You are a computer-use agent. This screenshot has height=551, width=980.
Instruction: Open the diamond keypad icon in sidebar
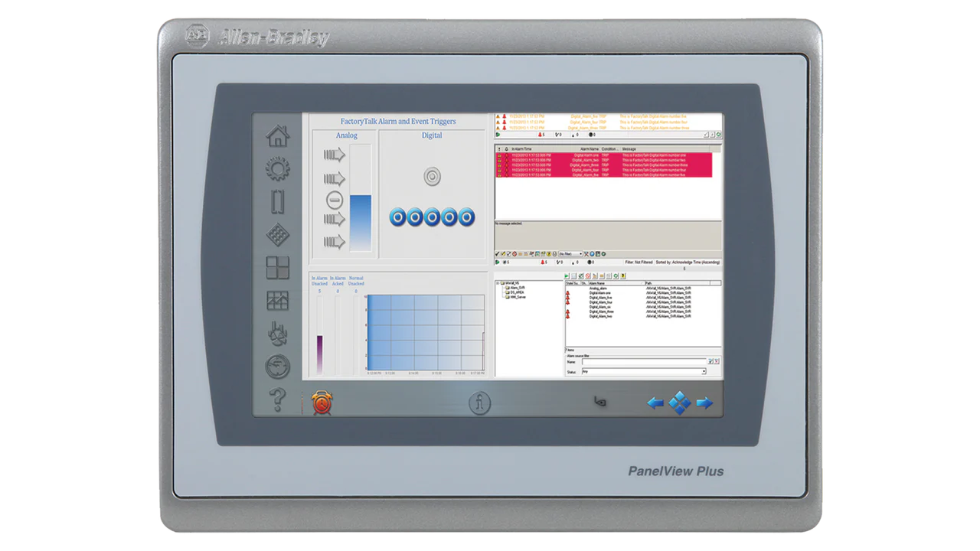point(277,235)
